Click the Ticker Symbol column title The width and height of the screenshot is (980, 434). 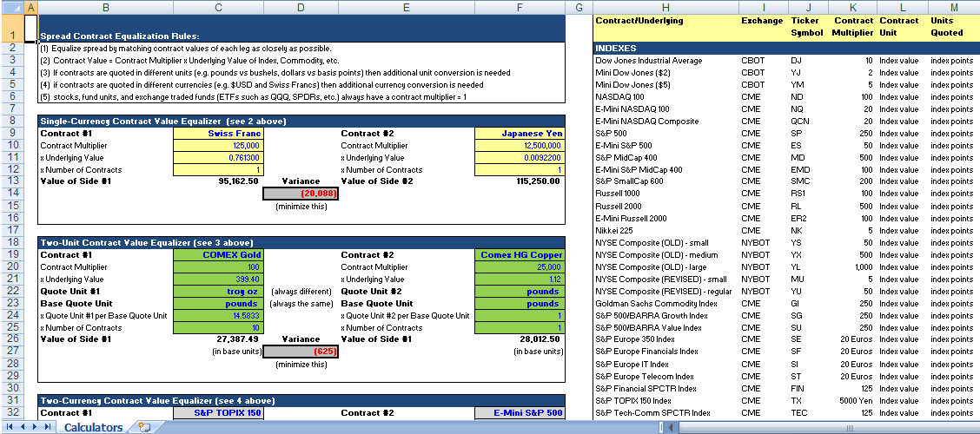[807, 27]
